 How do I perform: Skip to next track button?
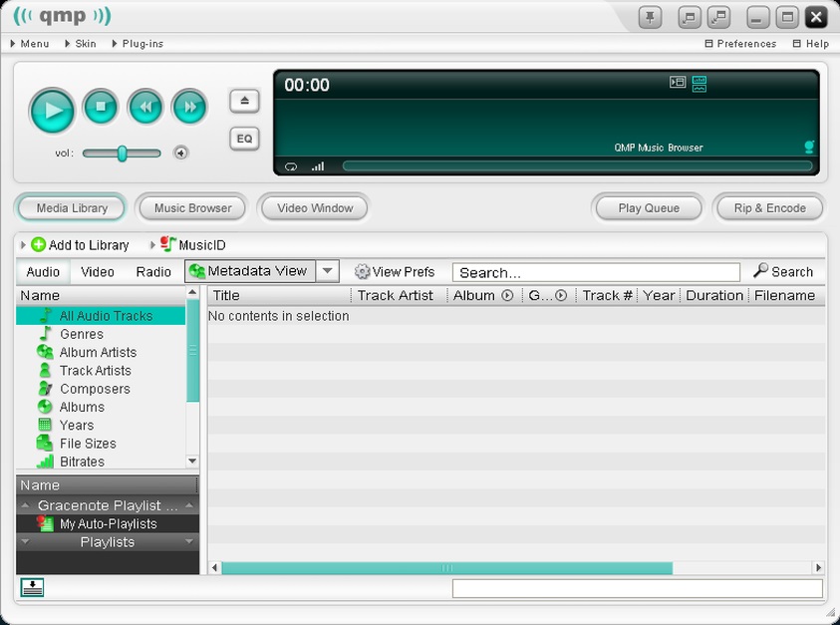(189, 107)
